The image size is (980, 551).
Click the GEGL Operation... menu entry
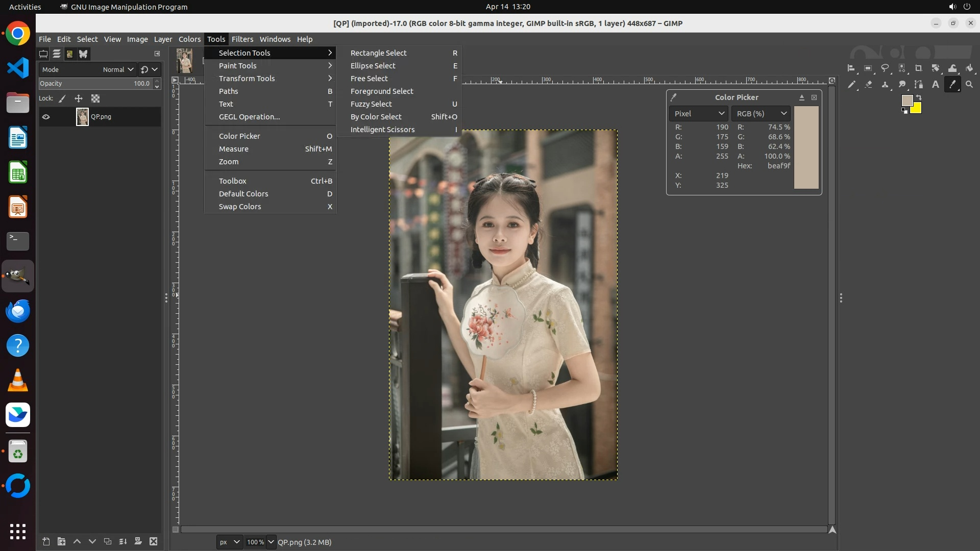(249, 117)
